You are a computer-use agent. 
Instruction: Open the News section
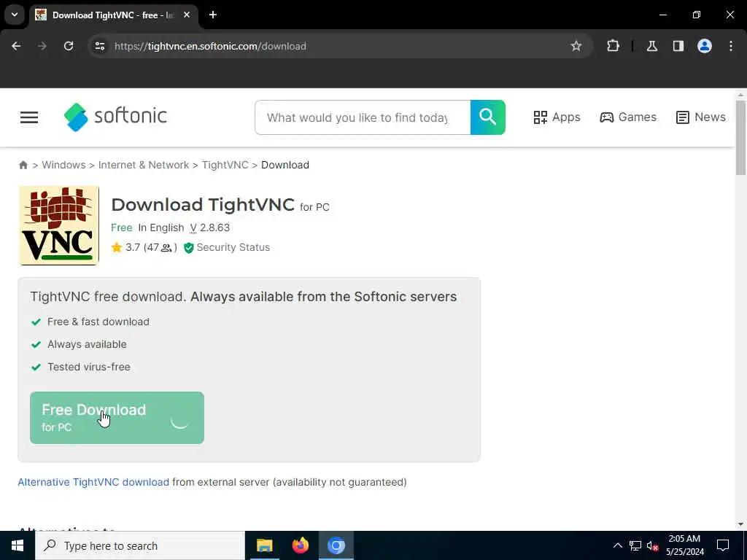pyautogui.click(x=701, y=117)
